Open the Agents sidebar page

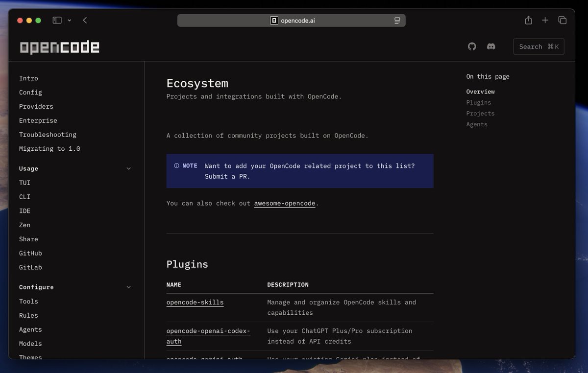pos(30,329)
